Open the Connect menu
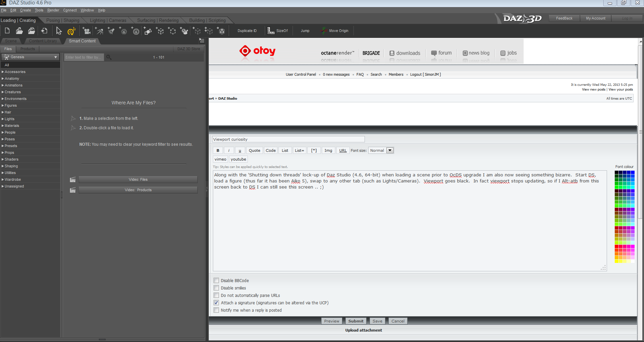Image resolution: width=644 pixels, height=342 pixels. click(70, 10)
